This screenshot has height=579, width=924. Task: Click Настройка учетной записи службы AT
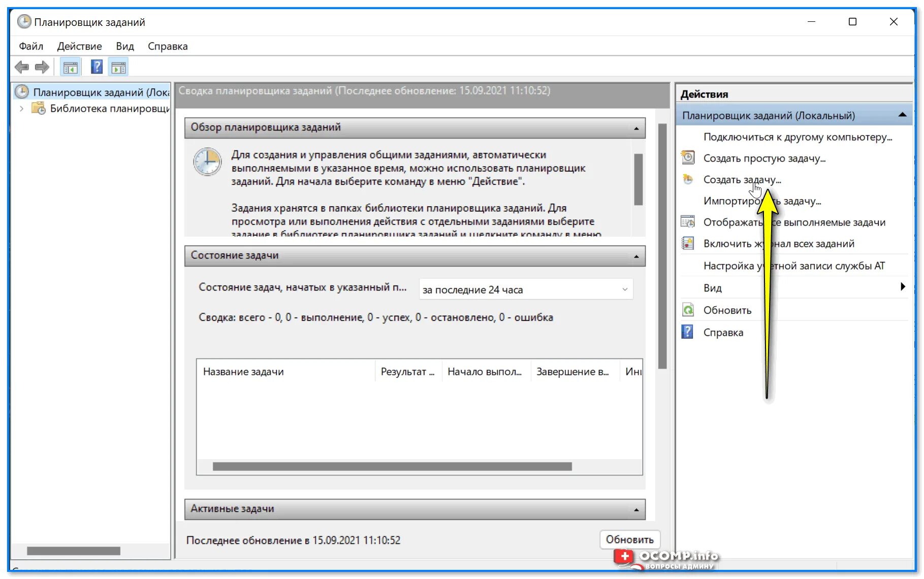tap(794, 266)
